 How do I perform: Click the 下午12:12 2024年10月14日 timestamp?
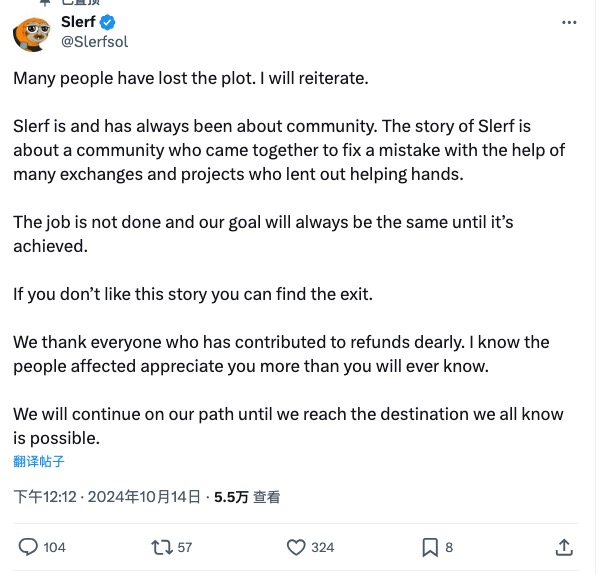coord(108,496)
